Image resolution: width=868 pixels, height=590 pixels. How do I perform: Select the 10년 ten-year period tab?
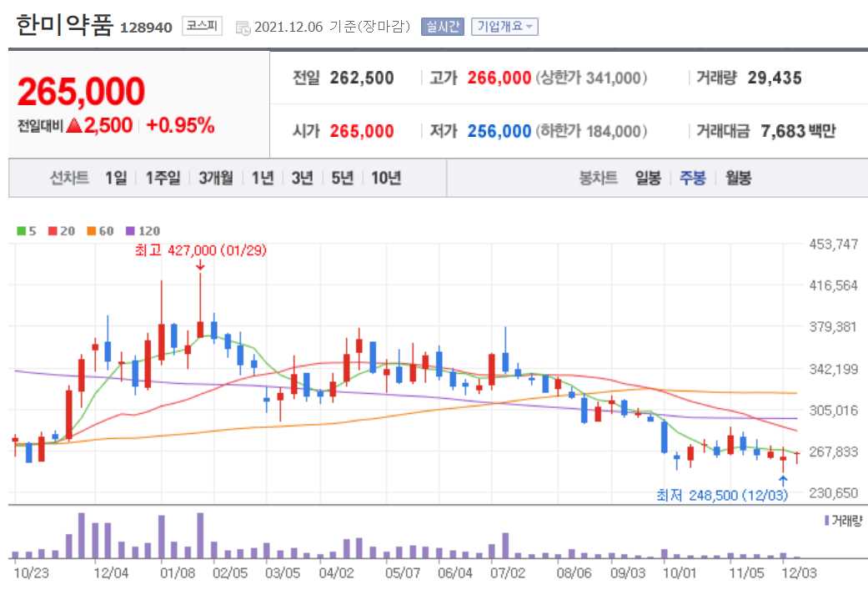pyautogui.click(x=387, y=177)
